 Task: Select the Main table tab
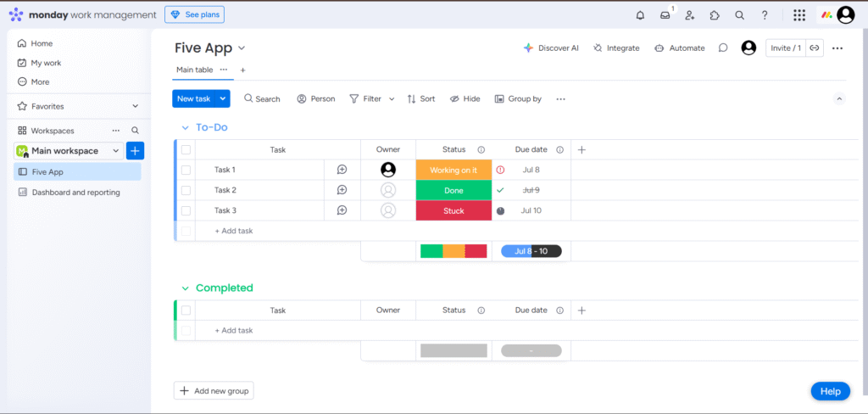(x=195, y=70)
